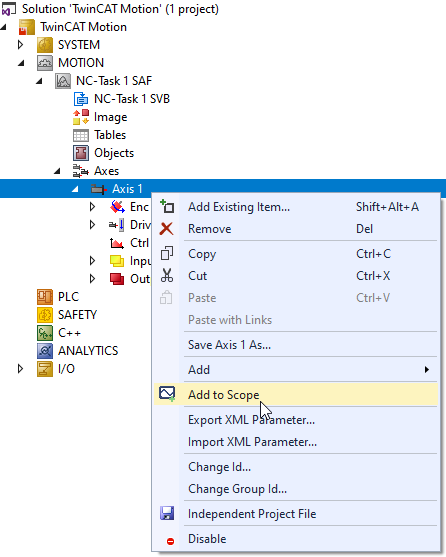Collapse the TwinCAT Motion project node

[x=4, y=27]
